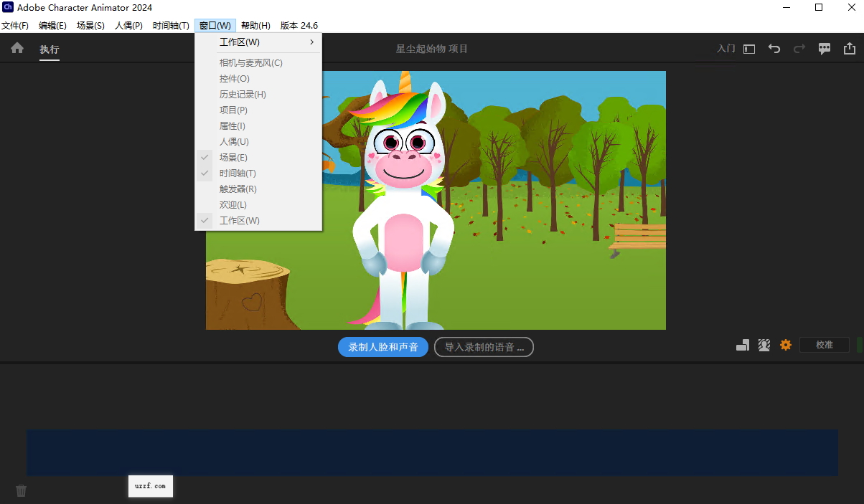Click the trash icon at bottom-left
The height and width of the screenshot is (504, 864).
pos(21,490)
